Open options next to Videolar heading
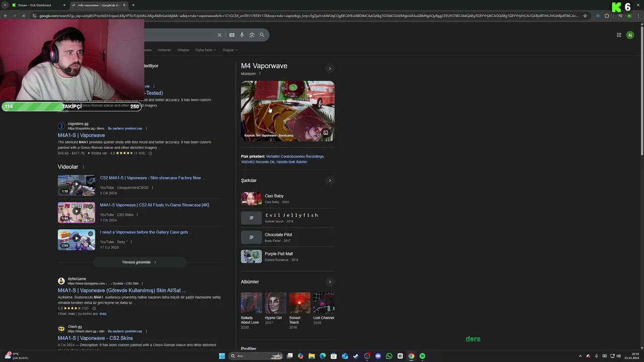This screenshot has width=644, height=362. tap(84, 167)
